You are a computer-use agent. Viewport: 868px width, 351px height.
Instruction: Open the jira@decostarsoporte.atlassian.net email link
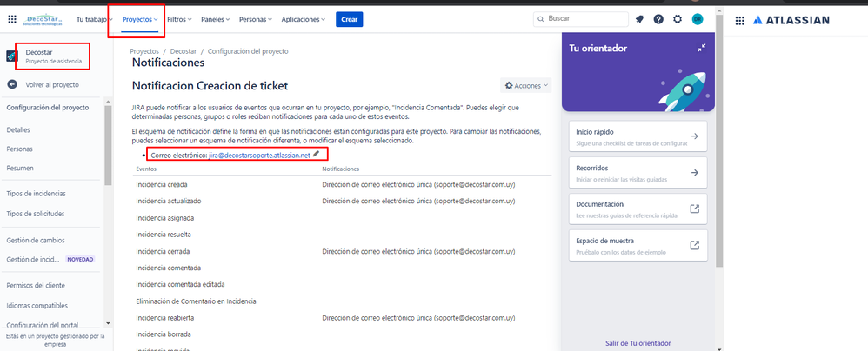[259, 156]
